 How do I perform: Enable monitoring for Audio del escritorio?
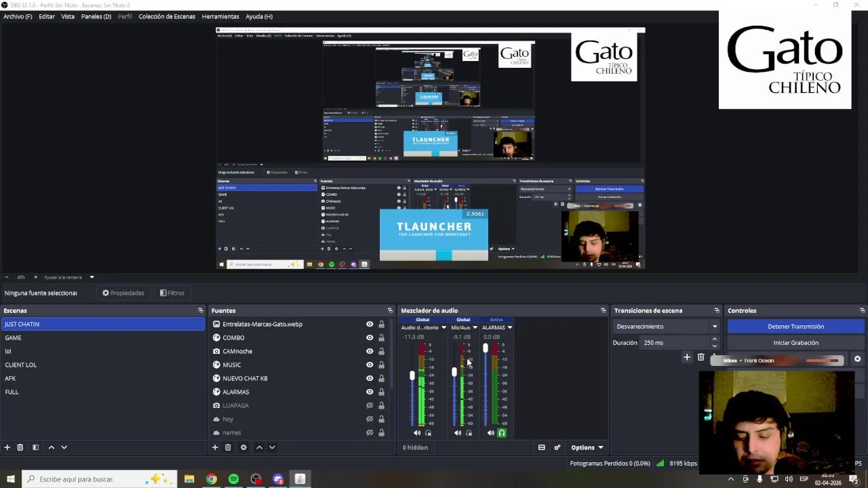pyautogui.click(x=428, y=433)
